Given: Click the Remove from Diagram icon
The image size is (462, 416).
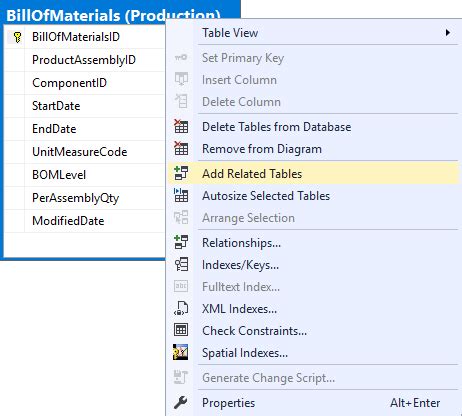Looking at the screenshot, I should point(181,148).
